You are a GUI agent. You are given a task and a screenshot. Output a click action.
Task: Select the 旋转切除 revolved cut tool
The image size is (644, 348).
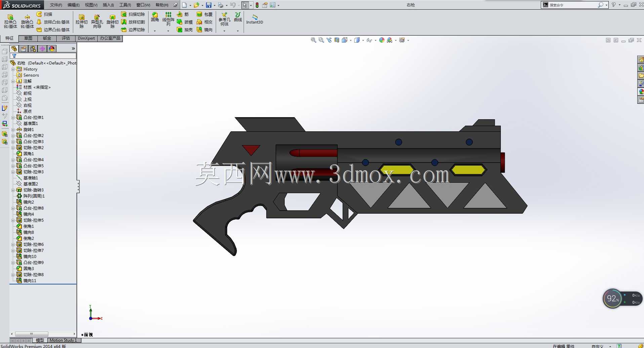[113, 21]
